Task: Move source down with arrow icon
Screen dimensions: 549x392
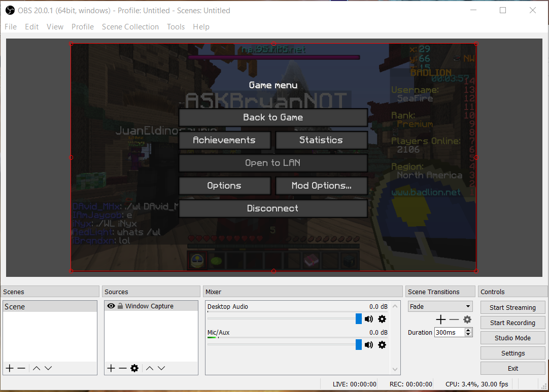Action: point(161,368)
